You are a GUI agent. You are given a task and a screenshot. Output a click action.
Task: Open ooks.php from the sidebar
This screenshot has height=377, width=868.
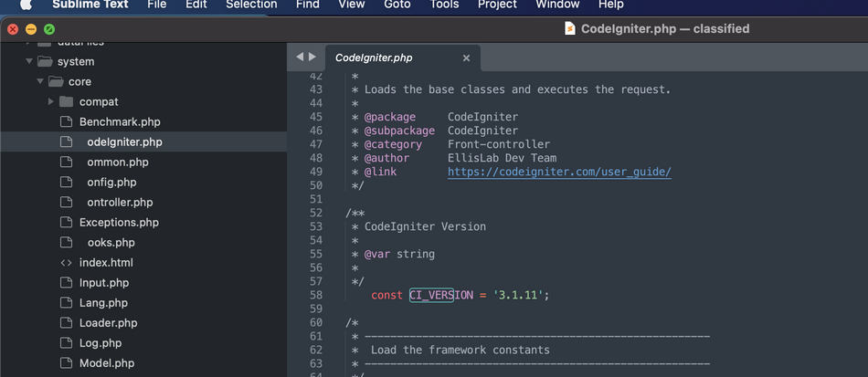tap(111, 243)
